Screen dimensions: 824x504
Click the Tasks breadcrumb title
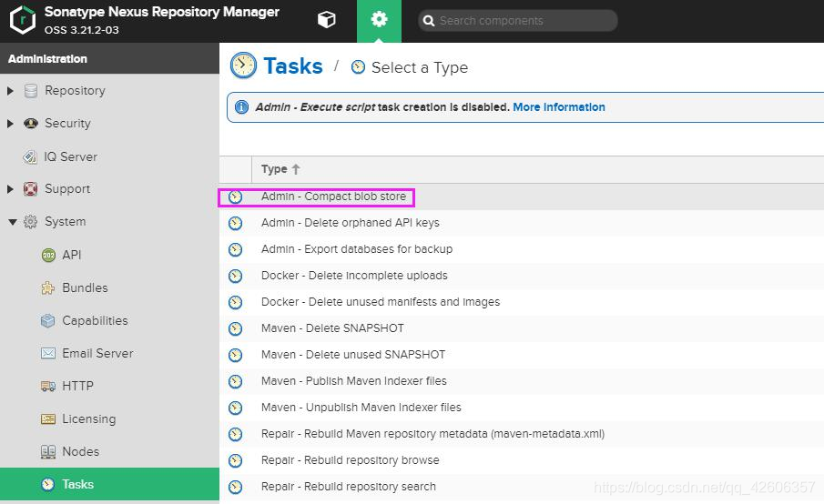click(292, 66)
